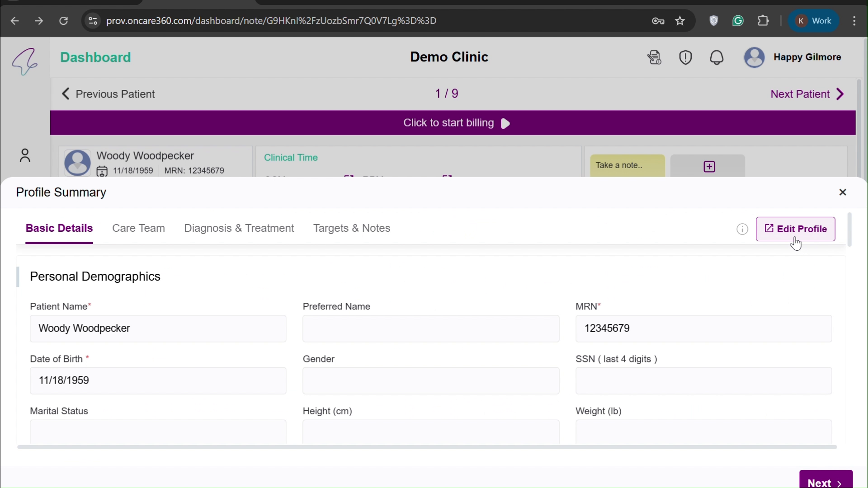Click the info icon next to Edit Profile
Viewport: 868px width, 488px height.
pyautogui.click(x=742, y=229)
